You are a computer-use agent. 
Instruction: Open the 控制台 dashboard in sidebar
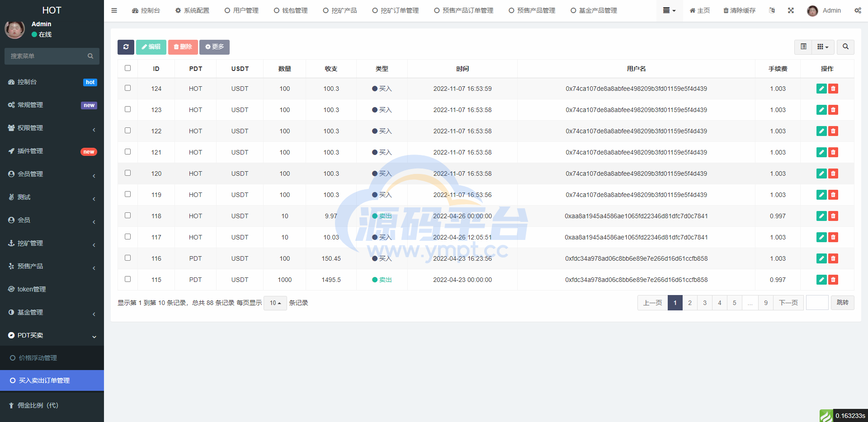(x=52, y=82)
